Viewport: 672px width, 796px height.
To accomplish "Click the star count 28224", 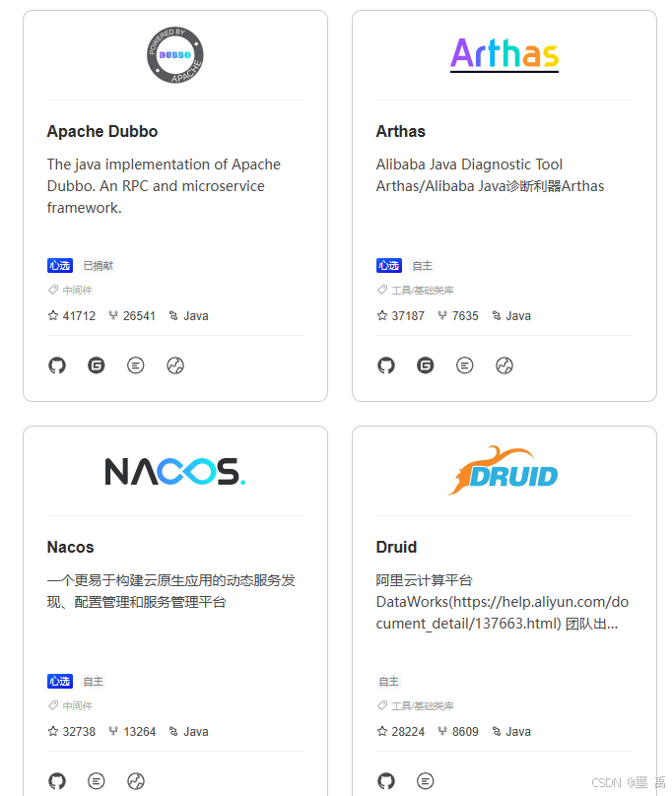I will 408,732.
